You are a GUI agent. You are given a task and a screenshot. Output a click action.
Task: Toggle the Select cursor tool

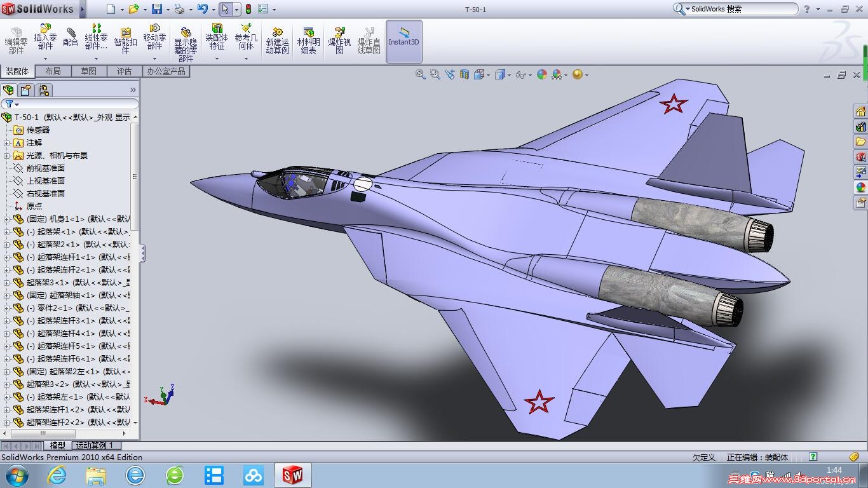pyautogui.click(x=225, y=9)
